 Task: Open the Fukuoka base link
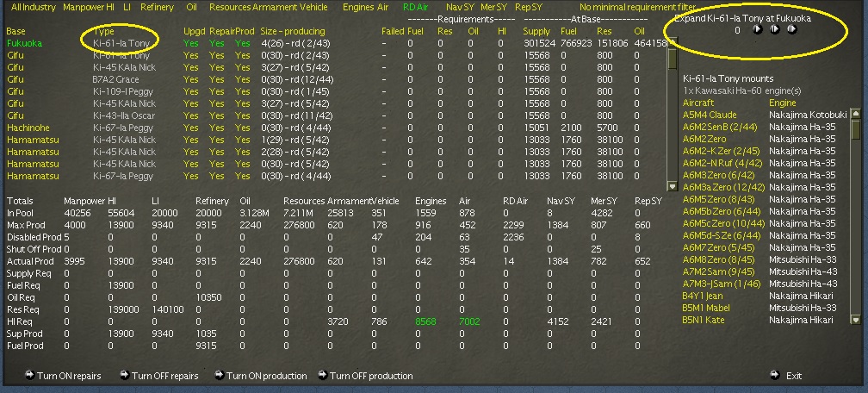click(24, 43)
